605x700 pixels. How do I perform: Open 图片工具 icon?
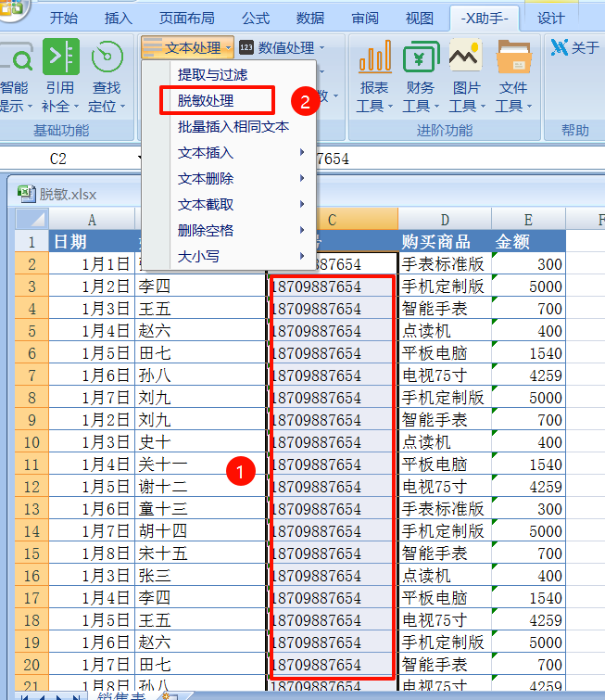(x=465, y=55)
